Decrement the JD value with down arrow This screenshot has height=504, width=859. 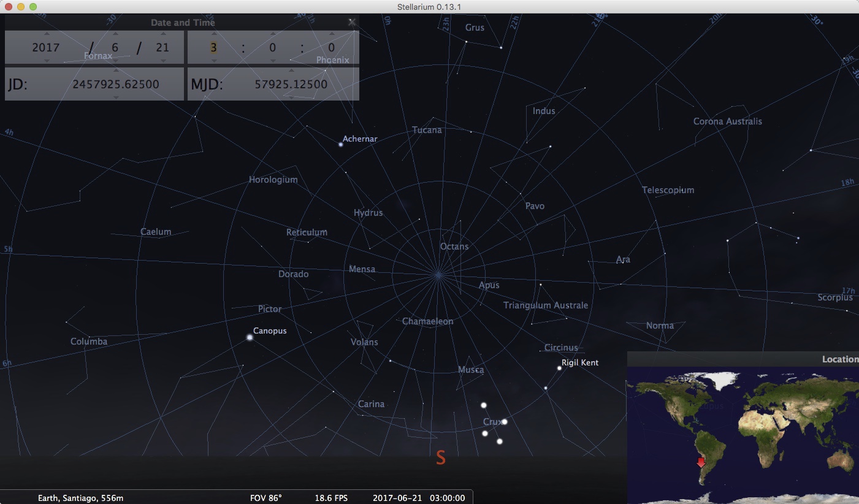[x=116, y=97]
